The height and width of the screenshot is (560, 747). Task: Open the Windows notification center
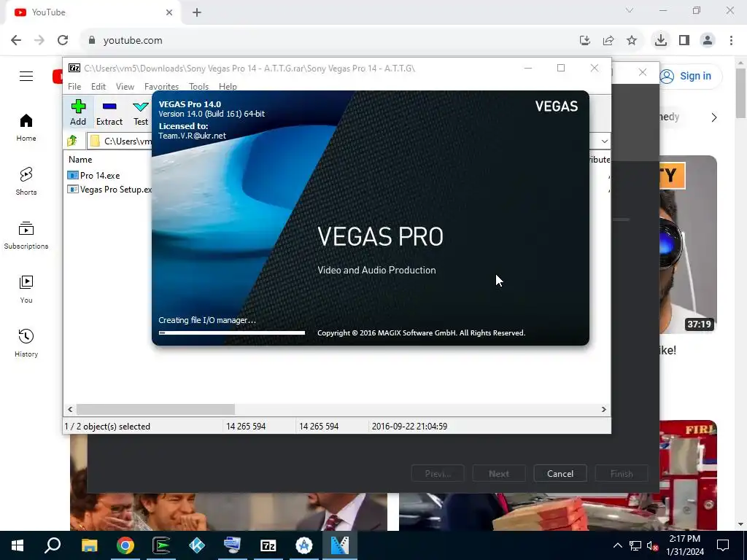[723, 545]
